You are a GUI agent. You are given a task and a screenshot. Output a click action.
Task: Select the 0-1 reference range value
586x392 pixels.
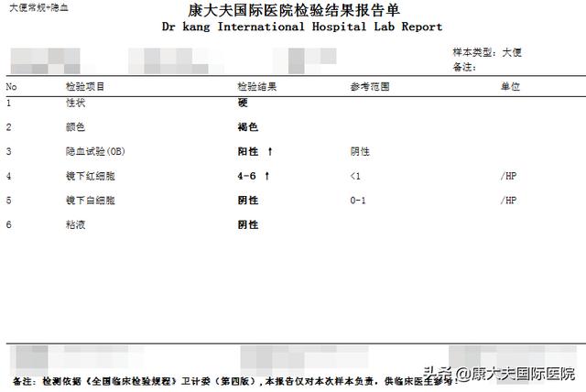[x=359, y=200]
